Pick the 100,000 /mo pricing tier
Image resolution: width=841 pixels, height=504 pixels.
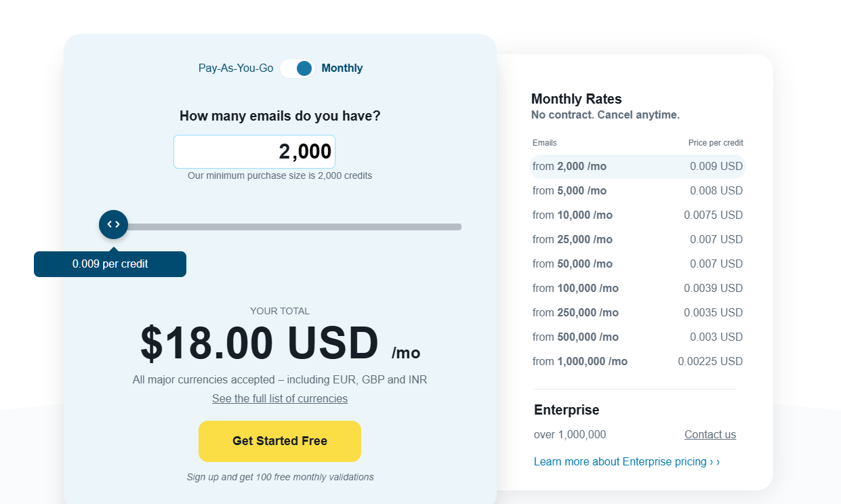(637, 289)
